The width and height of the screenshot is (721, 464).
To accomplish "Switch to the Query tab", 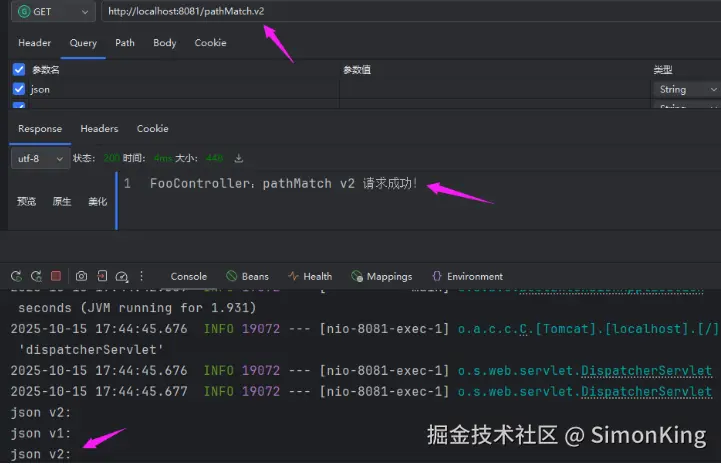I will click(83, 43).
